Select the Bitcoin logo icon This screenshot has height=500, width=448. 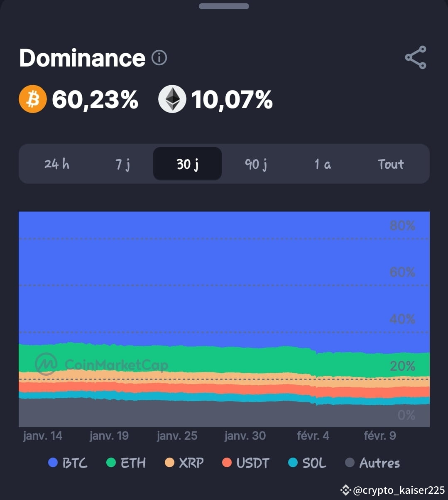32,99
